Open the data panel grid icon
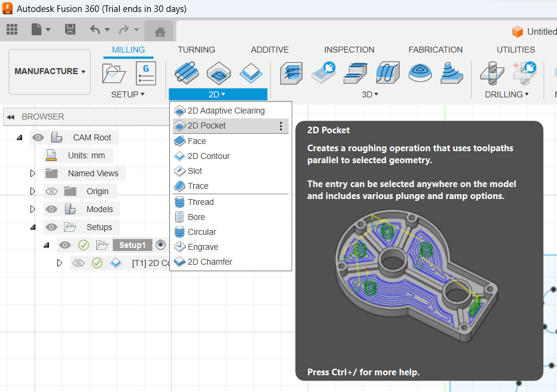The width and height of the screenshot is (557, 392). pyautogui.click(x=12, y=29)
